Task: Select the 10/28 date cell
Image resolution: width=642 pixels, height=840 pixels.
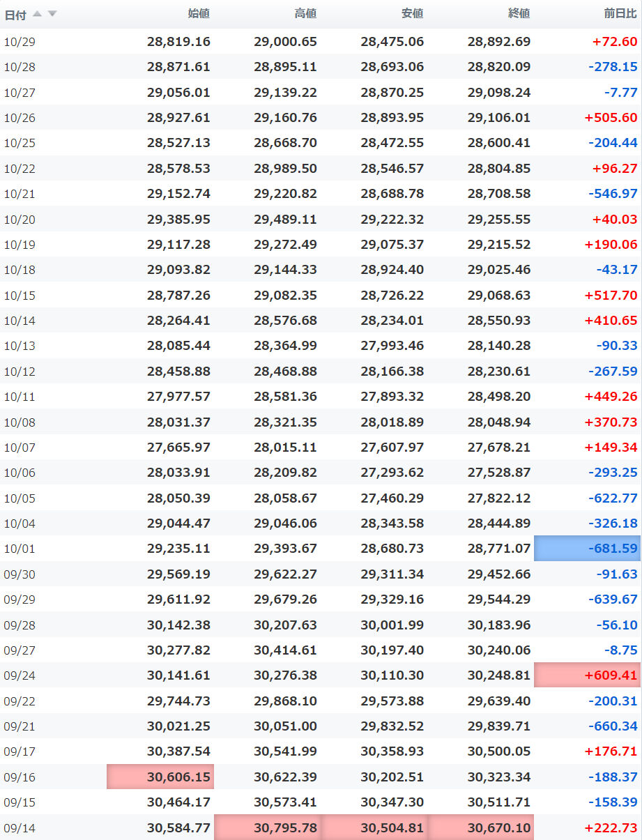Action: point(20,67)
